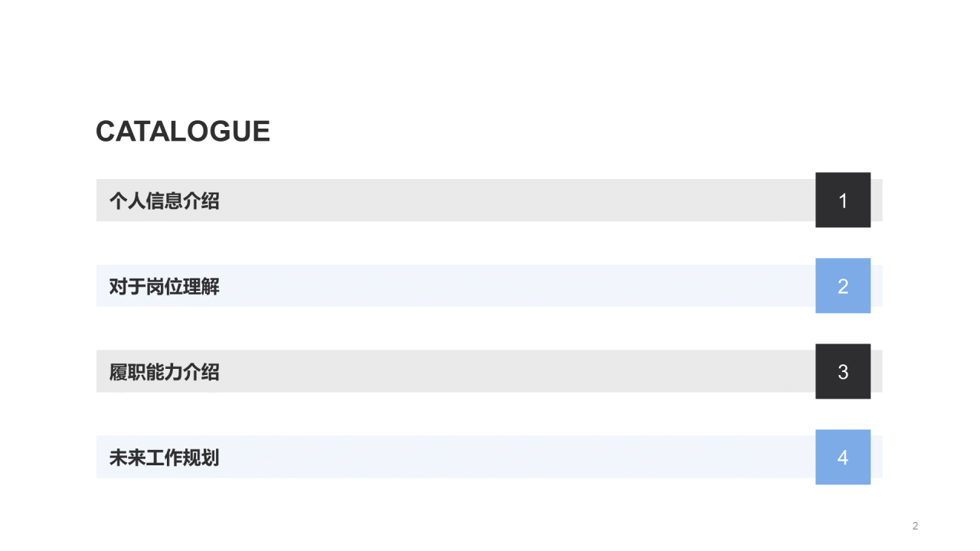The height and width of the screenshot is (551, 980).
Task: Select the dark number 1 box
Action: coord(843,200)
